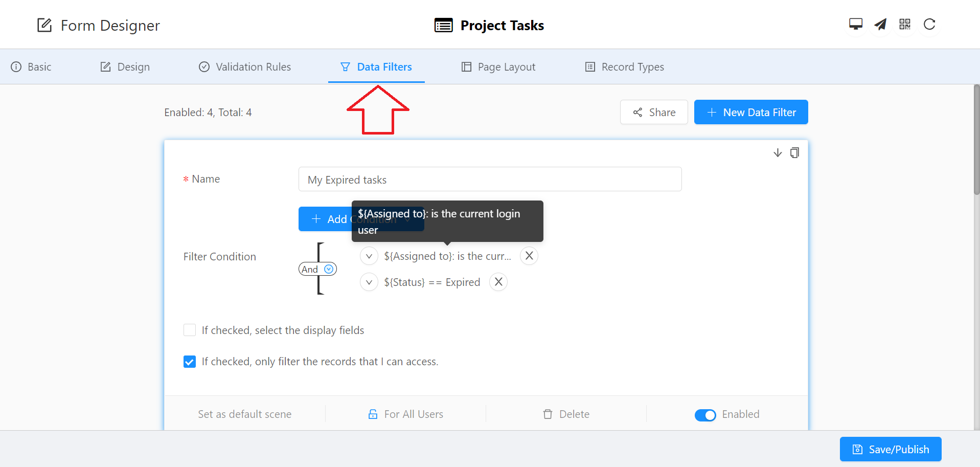Open the QR code icon
The height and width of the screenshot is (467, 980).
point(905,24)
